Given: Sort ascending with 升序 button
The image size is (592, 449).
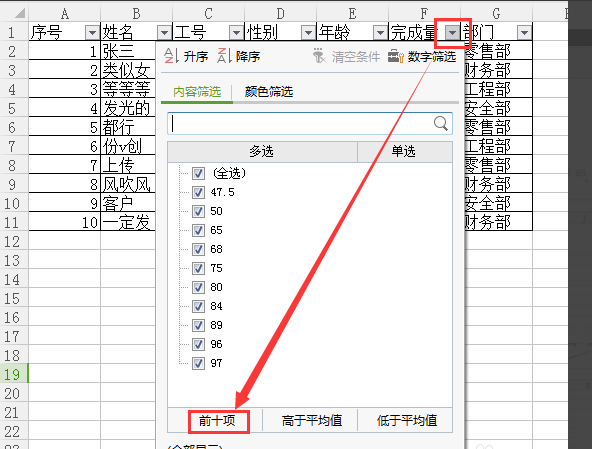Looking at the screenshot, I should 186,56.
